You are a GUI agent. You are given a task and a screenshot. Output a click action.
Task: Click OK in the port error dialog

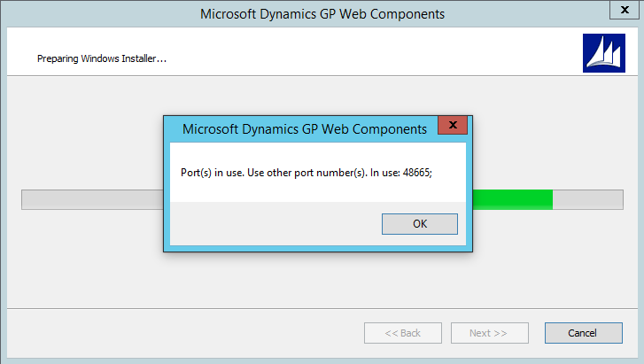coord(419,224)
